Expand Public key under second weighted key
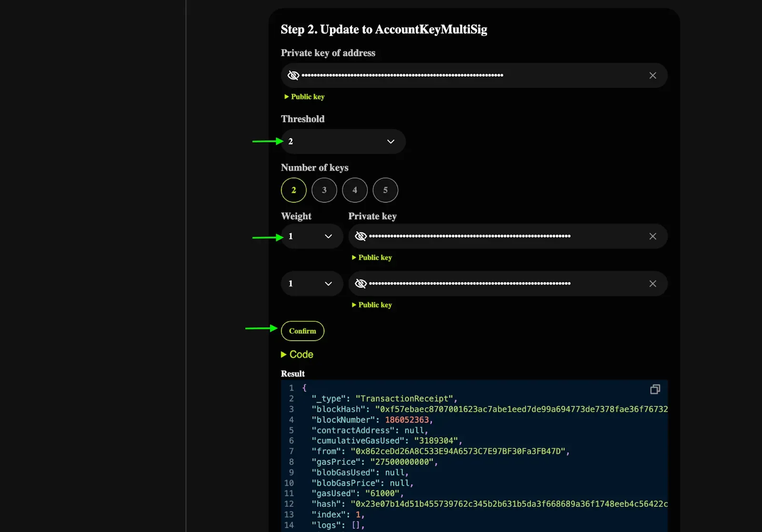The image size is (762, 532). (x=372, y=305)
